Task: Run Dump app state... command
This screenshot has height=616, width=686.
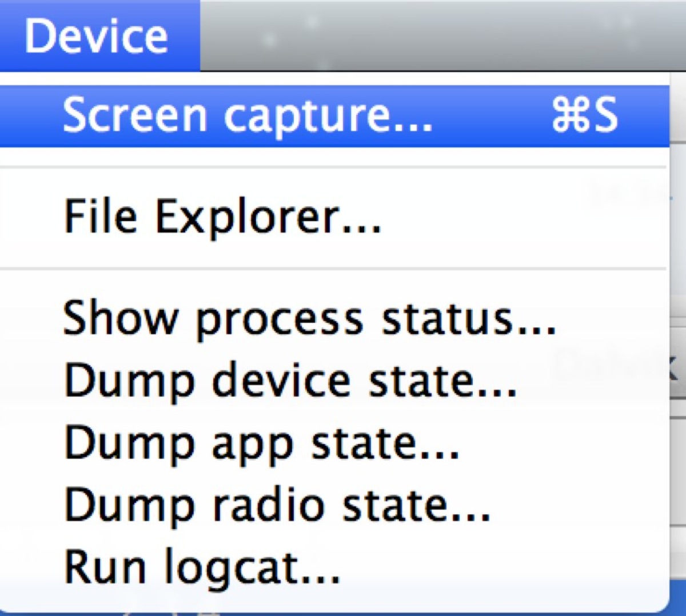Action: [x=262, y=444]
